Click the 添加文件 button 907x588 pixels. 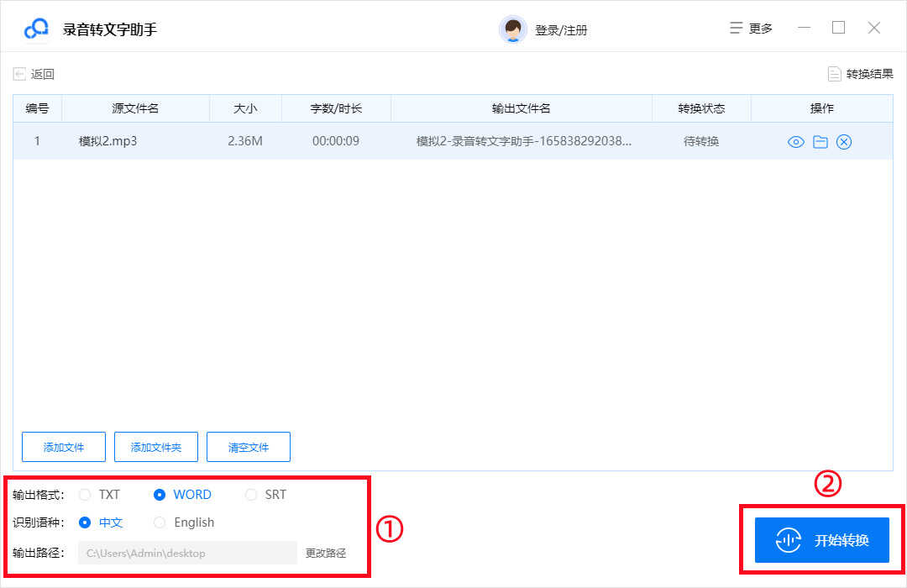click(64, 447)
